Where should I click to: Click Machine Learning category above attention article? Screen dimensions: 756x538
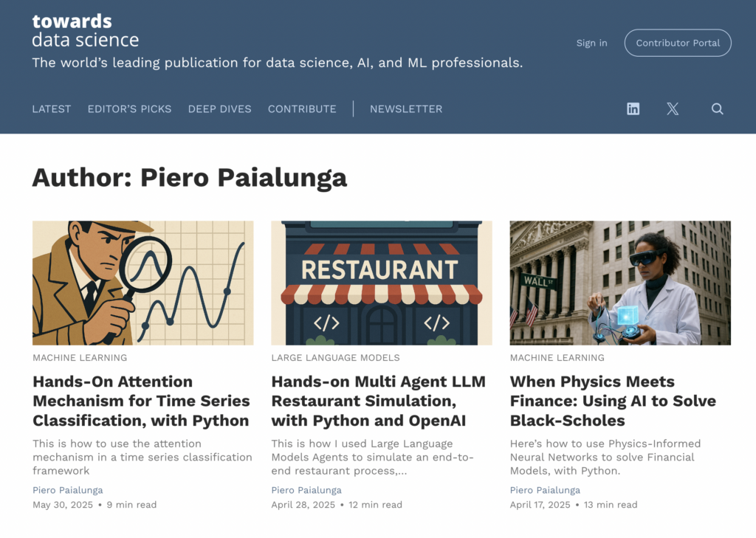[x=80, y=357]
